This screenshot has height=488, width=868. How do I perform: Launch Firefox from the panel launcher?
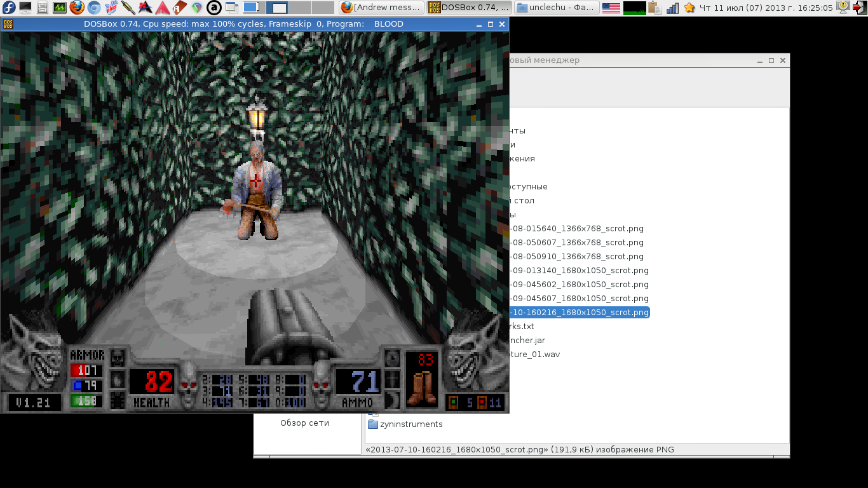(x=77, y=8)
